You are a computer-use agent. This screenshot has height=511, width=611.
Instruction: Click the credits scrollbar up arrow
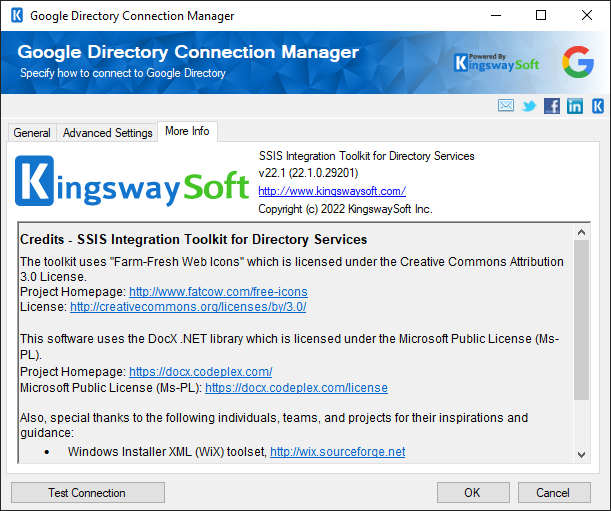[581, 232]
